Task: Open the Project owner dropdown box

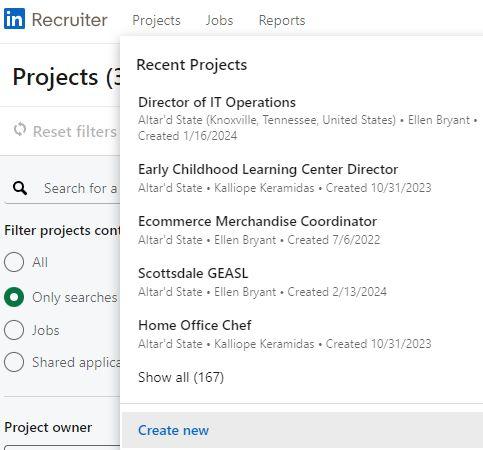Action: coord(62,447)
